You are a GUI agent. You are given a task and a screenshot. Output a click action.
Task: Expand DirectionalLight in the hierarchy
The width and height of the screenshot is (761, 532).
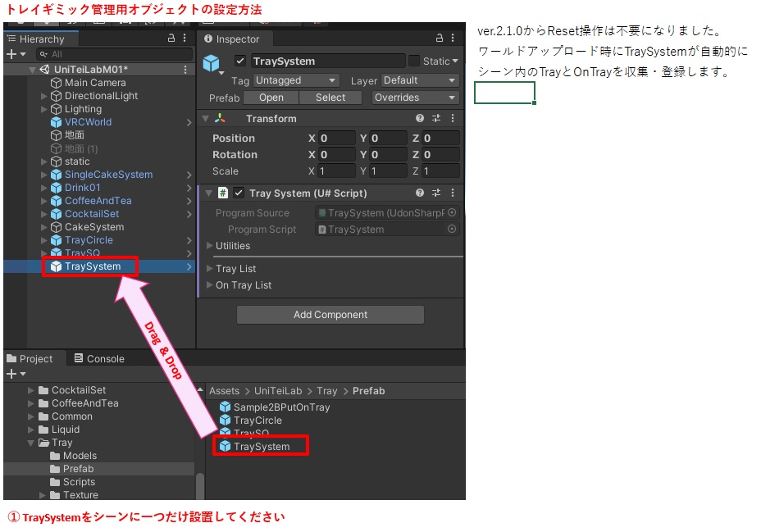point(44,97)
